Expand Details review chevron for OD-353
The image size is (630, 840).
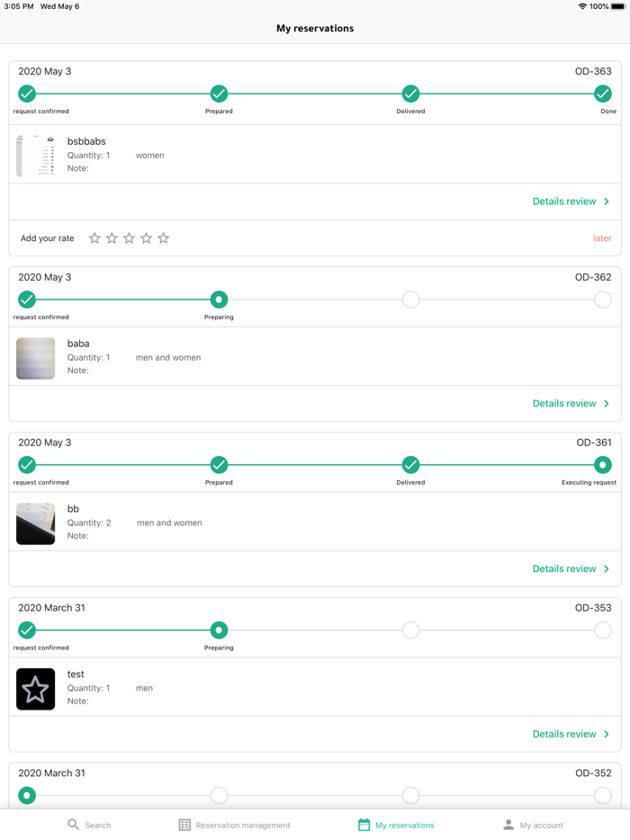click(x=607, y=734)
